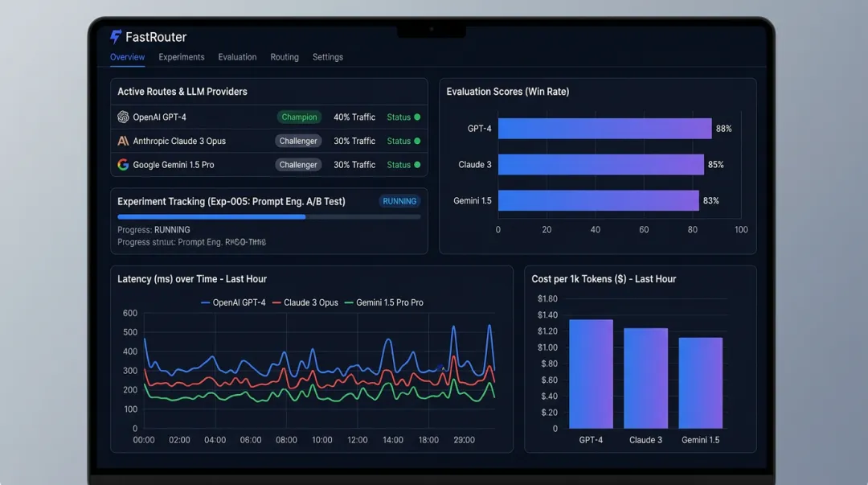Screen dimensions: 868x485
Task: Click the FastRouter title text
Action: click(156, 37)
